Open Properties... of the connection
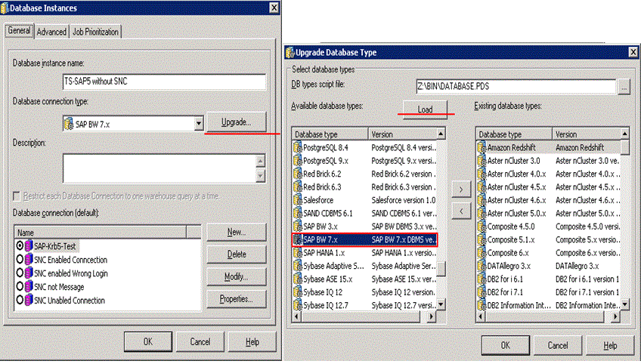 coord(237,299)
